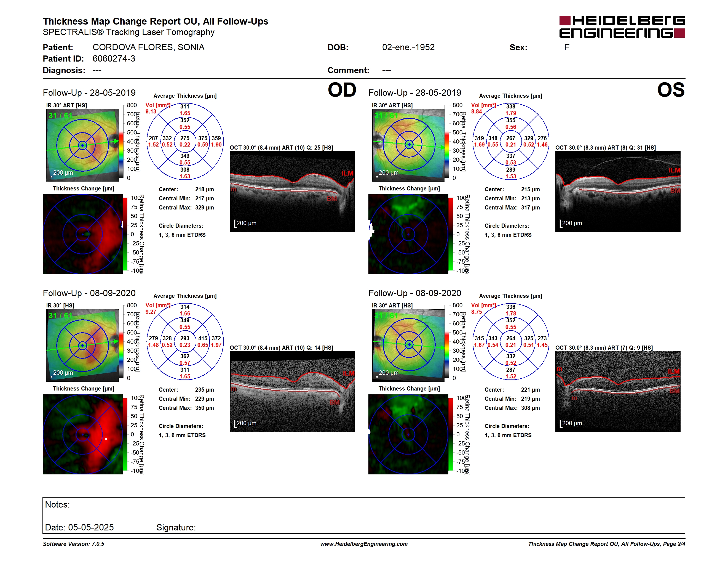728x563 pixels.
Task: Click the Signature field
Action: pyautogui.click(x=176, y=527)
